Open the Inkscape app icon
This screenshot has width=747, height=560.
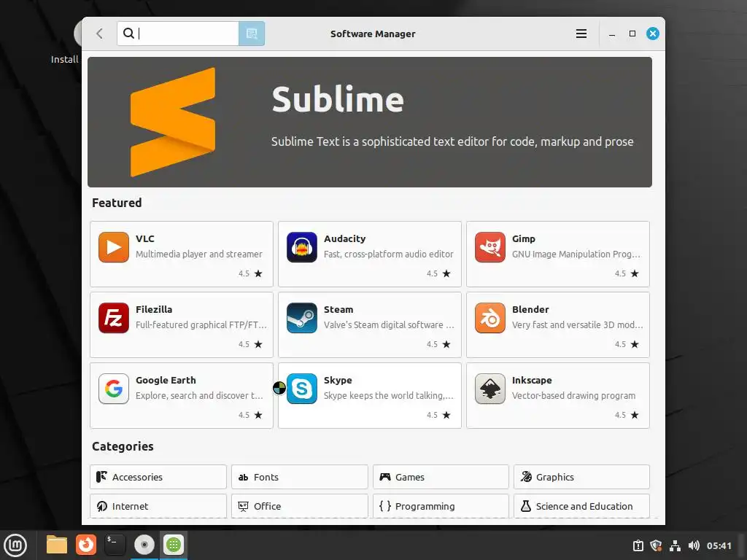tap(489, 389)
